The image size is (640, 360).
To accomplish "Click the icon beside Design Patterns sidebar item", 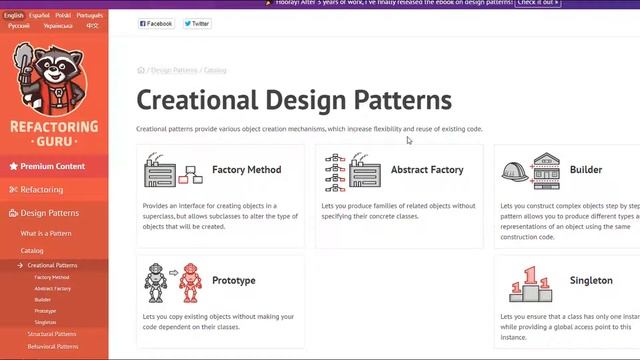I will (x=13, y=213).
